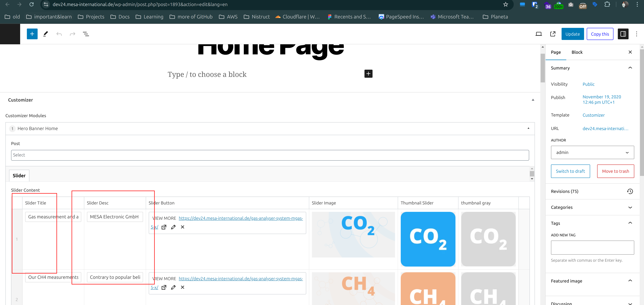Open revisions history clock icon
Screen dimensions: 644x305
click(x=630, y=191)
